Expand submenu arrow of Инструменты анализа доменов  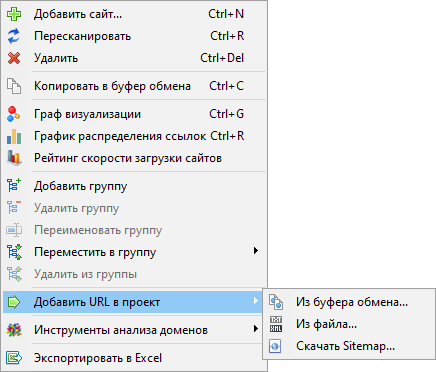pyautogui.click(x=256, y=329)
